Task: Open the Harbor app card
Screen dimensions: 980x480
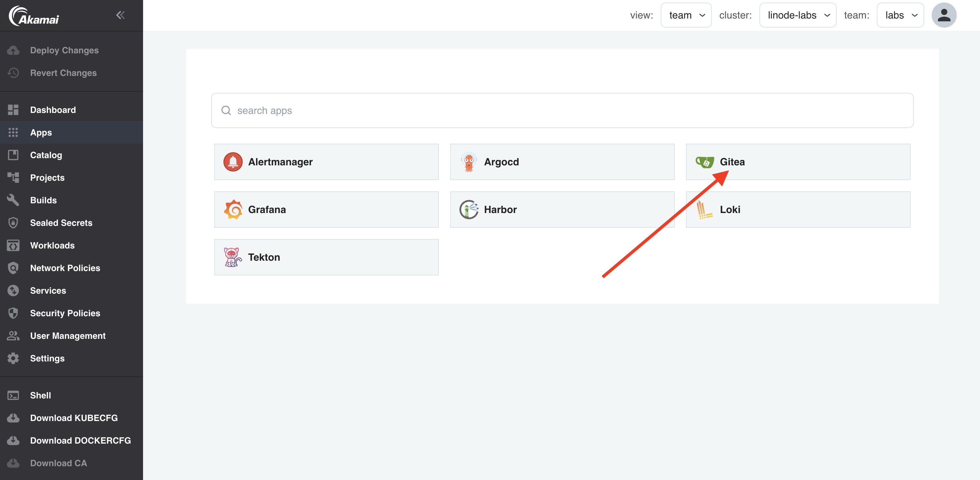Action: click(x=562, y=210)
